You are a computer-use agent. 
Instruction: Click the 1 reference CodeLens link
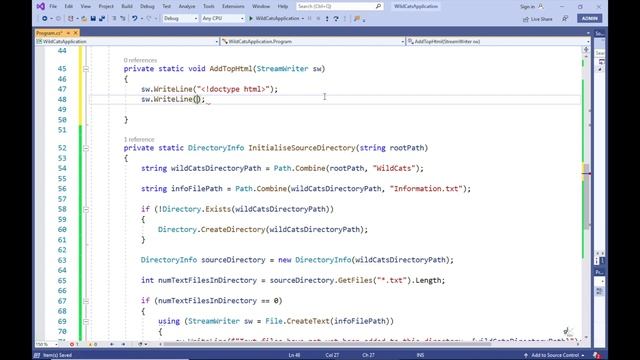pyautogui.click(x=139, y=139)
